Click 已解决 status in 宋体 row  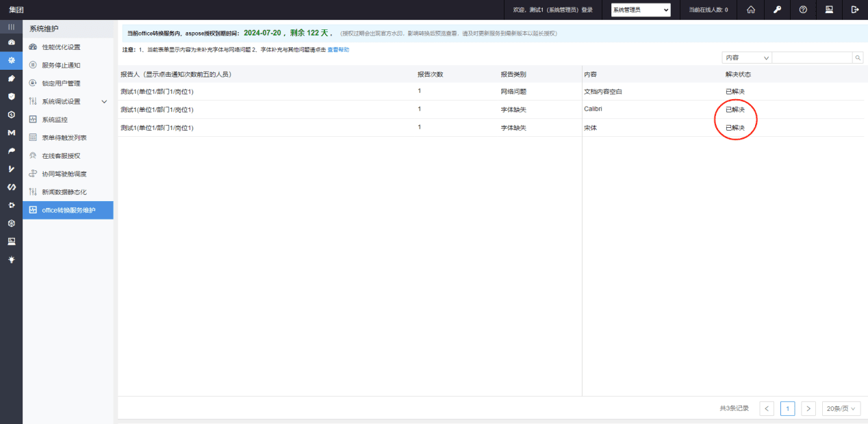tap(735, 128)
